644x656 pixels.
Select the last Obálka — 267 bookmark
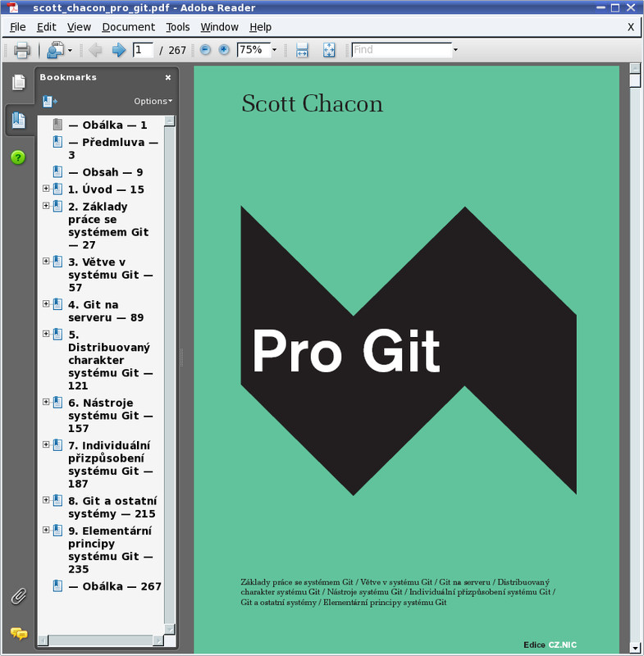(x=115, y=586)
